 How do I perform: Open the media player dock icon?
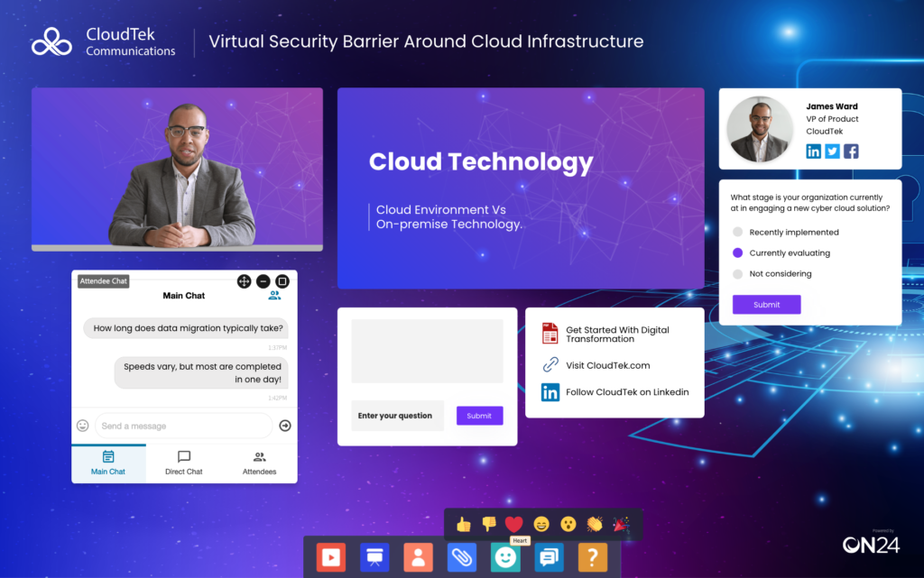tap(331, 557)
